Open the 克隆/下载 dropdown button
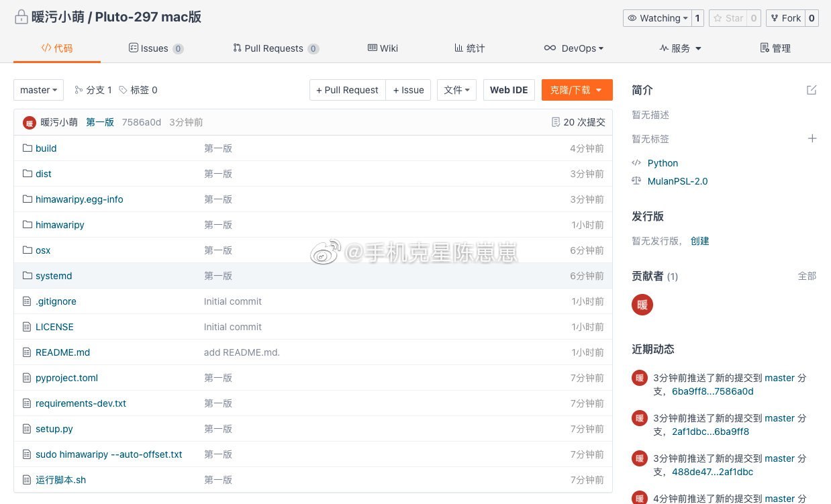 [577, 90]
